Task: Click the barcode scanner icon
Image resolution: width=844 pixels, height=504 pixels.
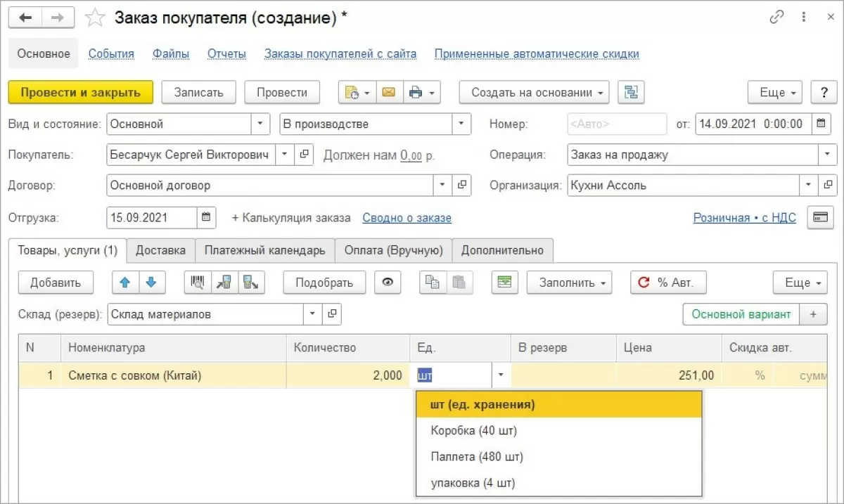Action: 198,283
